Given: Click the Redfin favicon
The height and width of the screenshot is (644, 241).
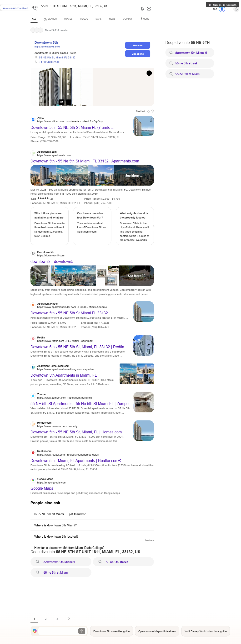Looking at the screenshot, I should point(33,339).
